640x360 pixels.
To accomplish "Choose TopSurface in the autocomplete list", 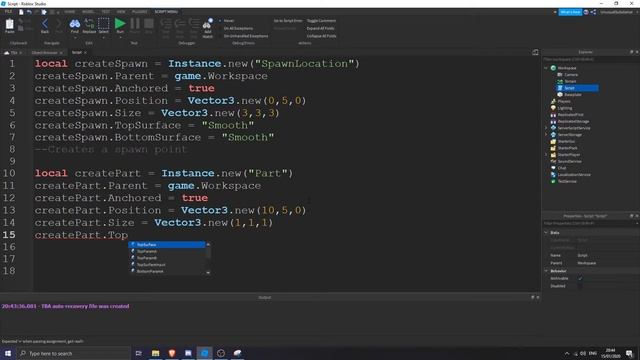I will 167,244.
